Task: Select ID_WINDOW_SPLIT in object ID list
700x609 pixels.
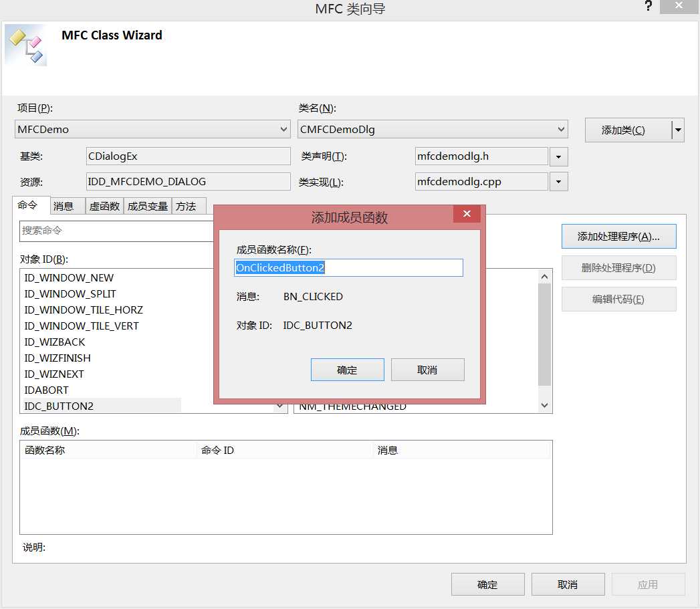Action: click(70, 293)
